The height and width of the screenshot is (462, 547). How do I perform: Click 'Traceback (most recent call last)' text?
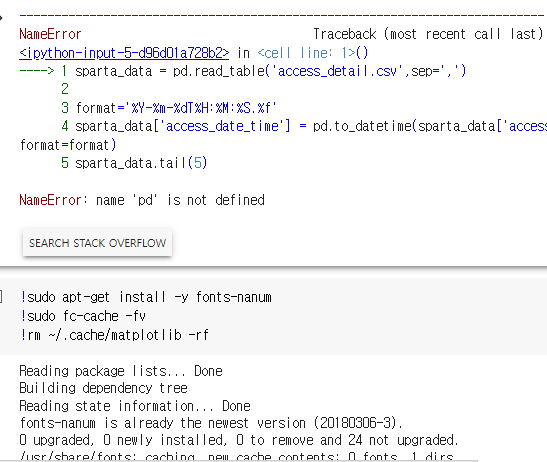click(428, 34)
